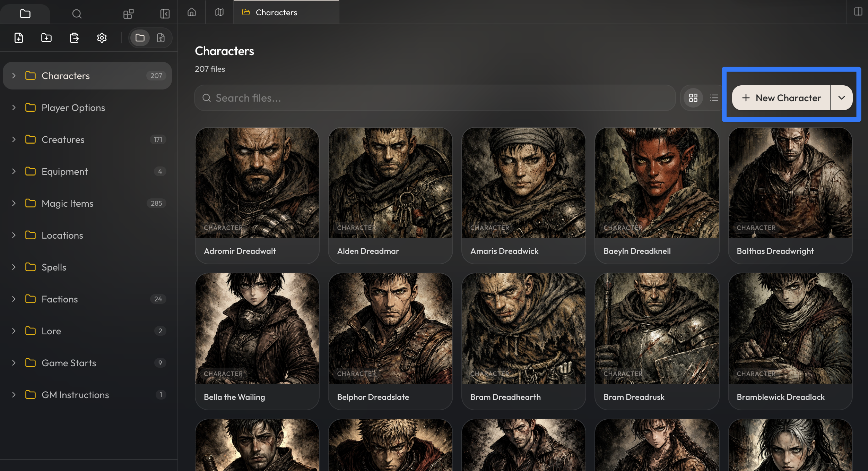Open the settings gear icon
The width and height of the screenshot is (868, 471).
[102, 37]
